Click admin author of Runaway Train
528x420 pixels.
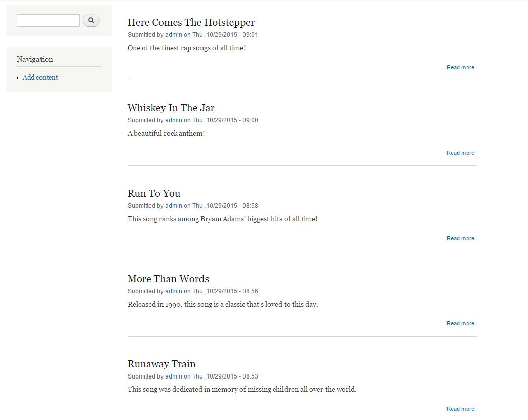pos(174,376)
